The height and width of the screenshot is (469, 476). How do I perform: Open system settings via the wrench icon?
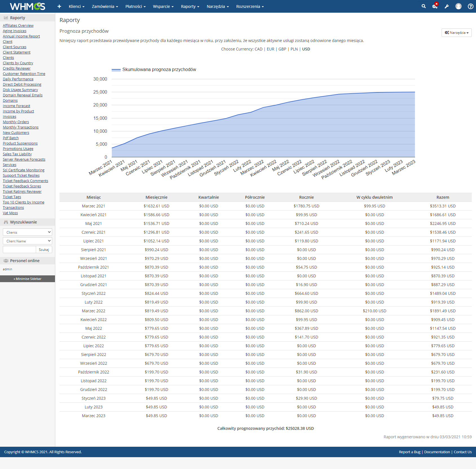(x=446, y=6)
